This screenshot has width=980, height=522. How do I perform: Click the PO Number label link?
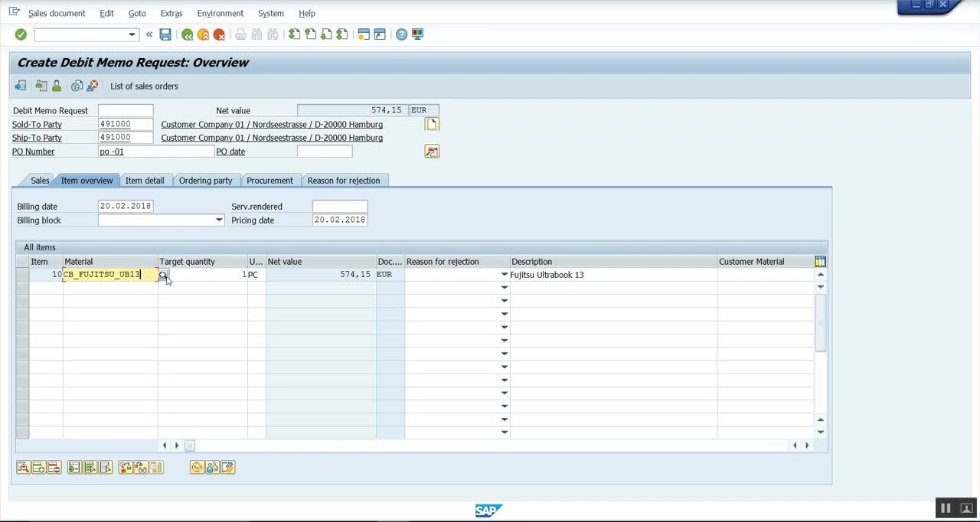click(x=34, y=152)
